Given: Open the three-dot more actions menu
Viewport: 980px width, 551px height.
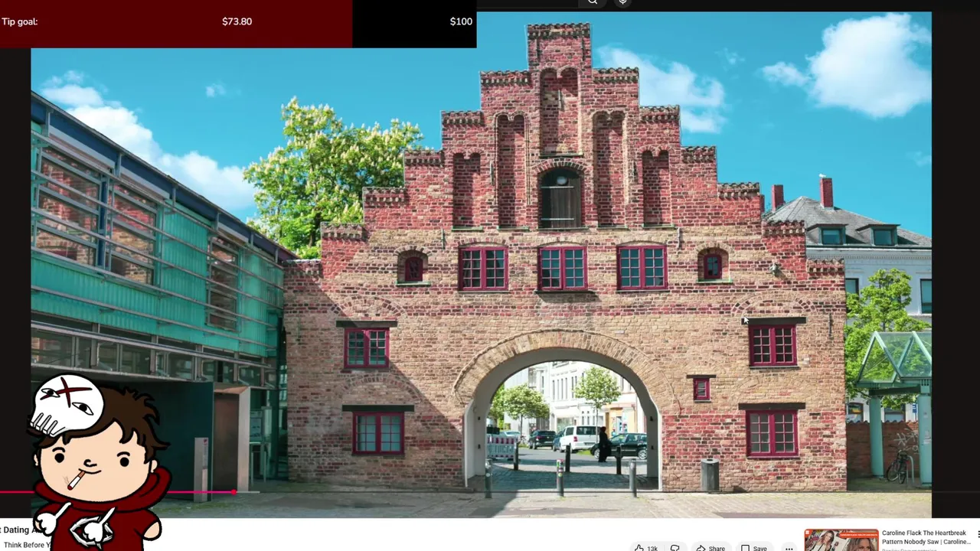Looking at the screenshot, I should (789, 548).
